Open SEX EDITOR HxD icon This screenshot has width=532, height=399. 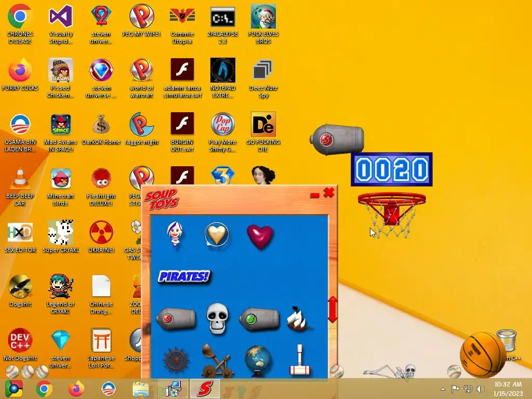[20, 237]
